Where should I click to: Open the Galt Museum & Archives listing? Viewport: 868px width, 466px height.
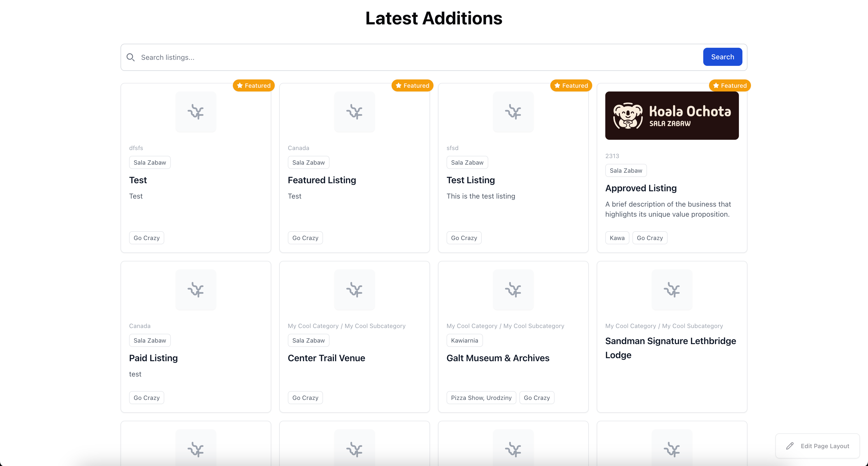(x=498, y=358)
